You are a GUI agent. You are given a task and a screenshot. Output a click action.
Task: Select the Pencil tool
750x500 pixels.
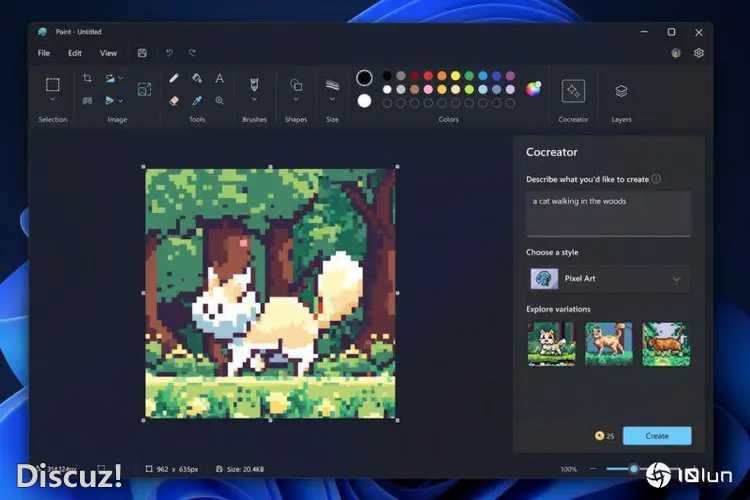pyautogui.click(x=174, y=78)
